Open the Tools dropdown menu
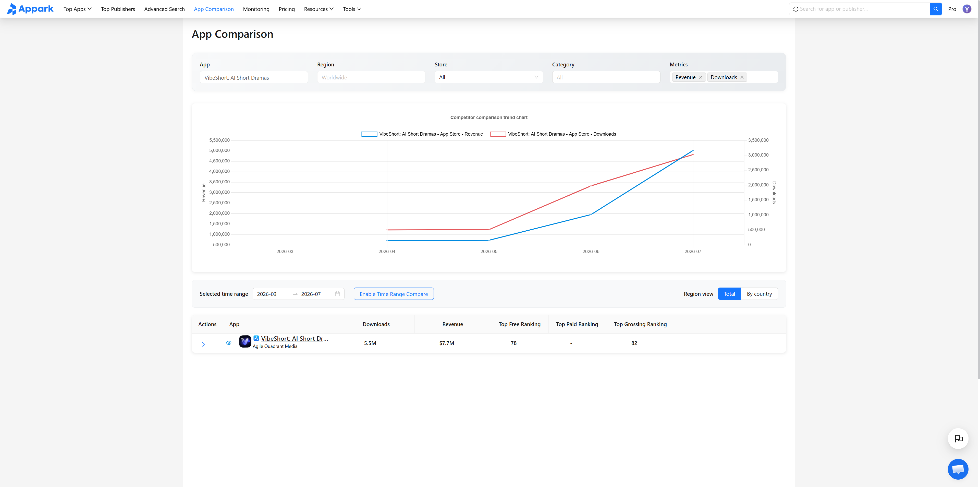The image size is (980, 487). point(352,9)
